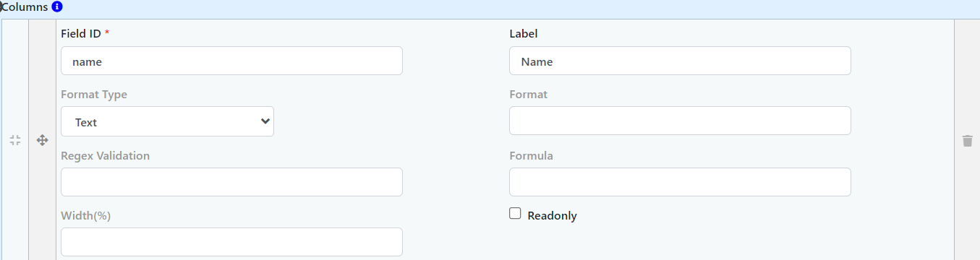Open the Format Type dropdown showing Text
The width and height of the screenshot is (980, 260).
(167, 121)
